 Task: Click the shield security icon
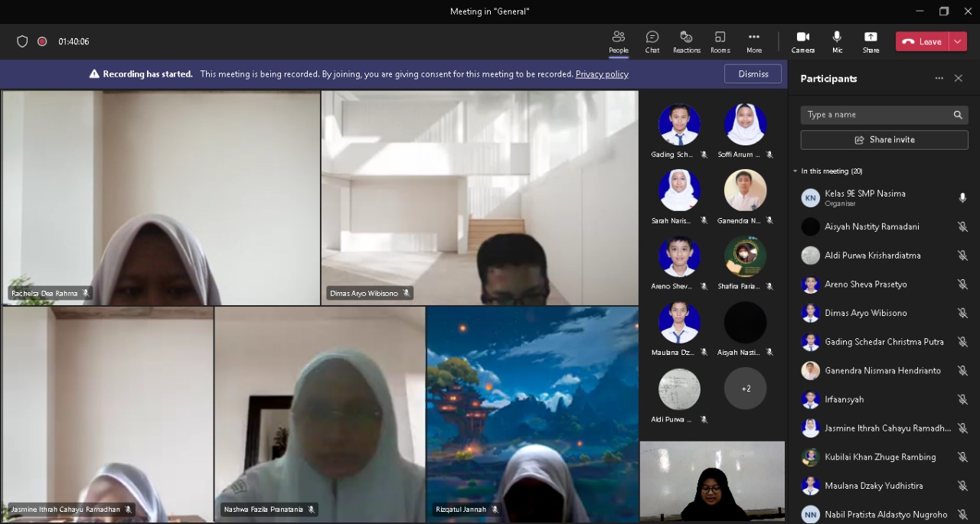(x=22, y=41)
